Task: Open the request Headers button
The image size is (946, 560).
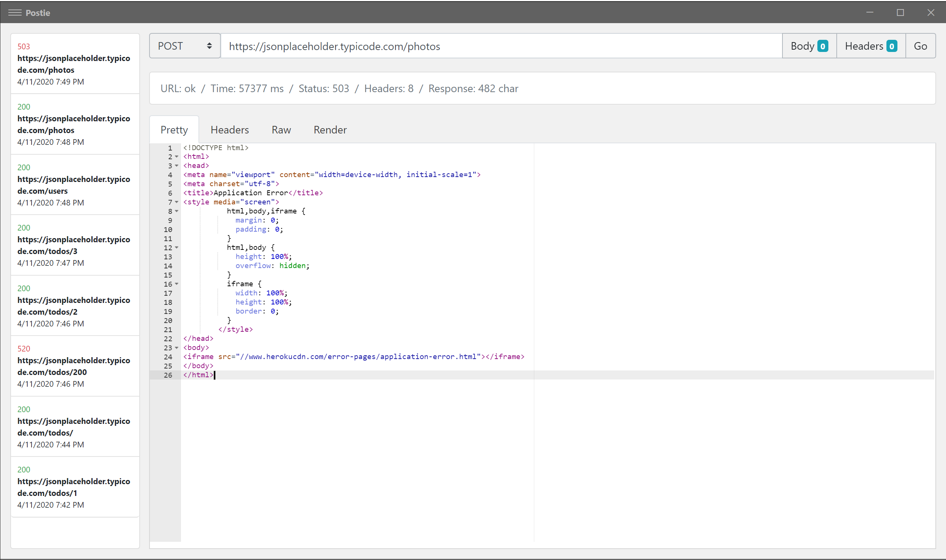Action: 870,46
